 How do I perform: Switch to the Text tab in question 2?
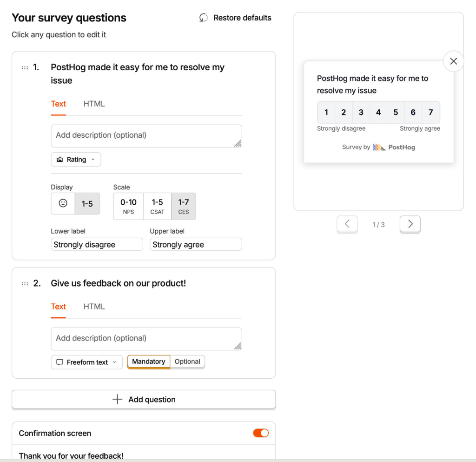click(58, 307)
